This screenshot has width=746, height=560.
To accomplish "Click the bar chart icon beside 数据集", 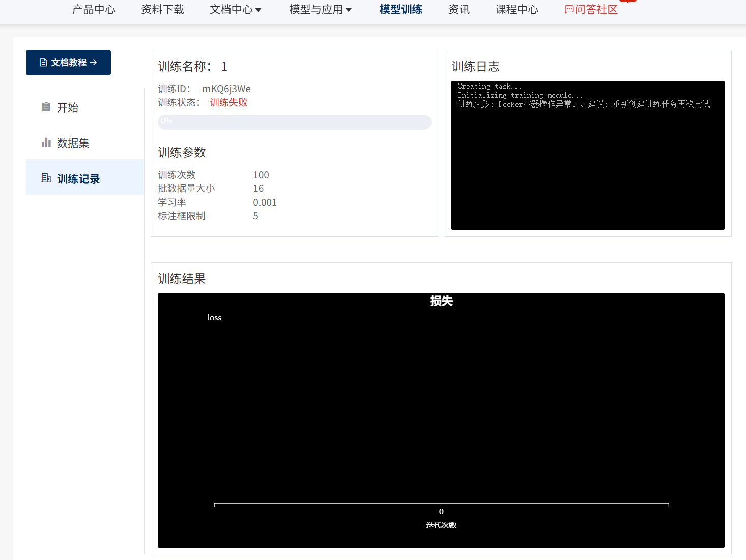I will click(x=46, y=143).
